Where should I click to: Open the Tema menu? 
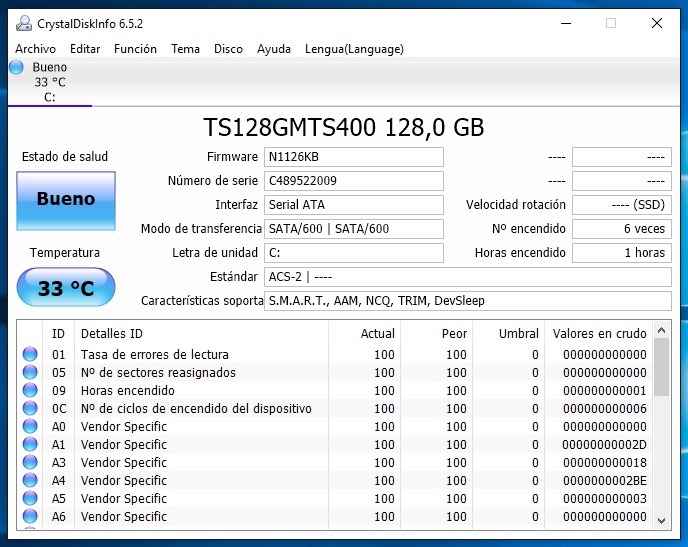[185, 49]
